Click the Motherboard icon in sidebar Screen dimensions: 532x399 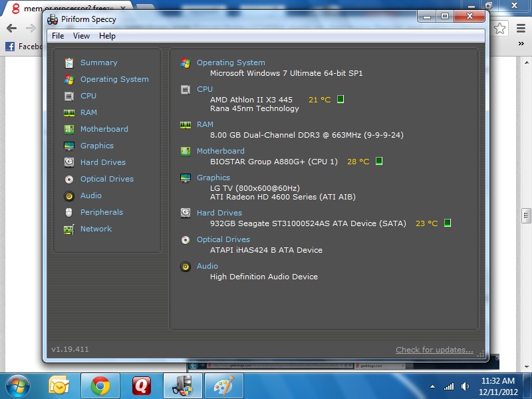click(x=69, y=129)
